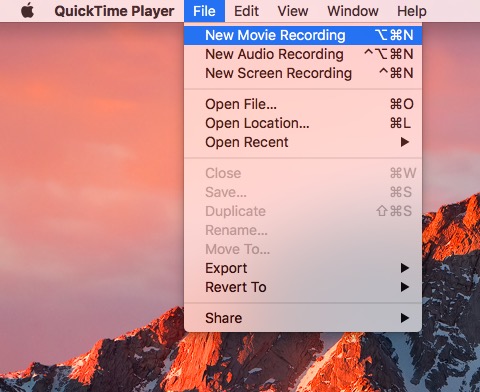This screenshot has width=480, height=392.
Task: Choose Open File… from the menu
Action: [303, 104]
